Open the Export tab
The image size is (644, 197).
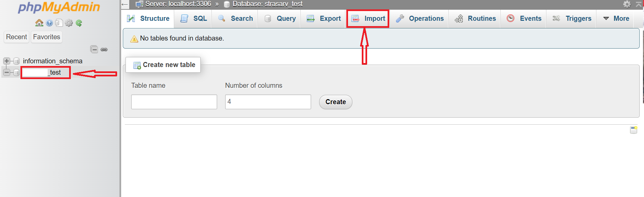[x=324, y=18]
